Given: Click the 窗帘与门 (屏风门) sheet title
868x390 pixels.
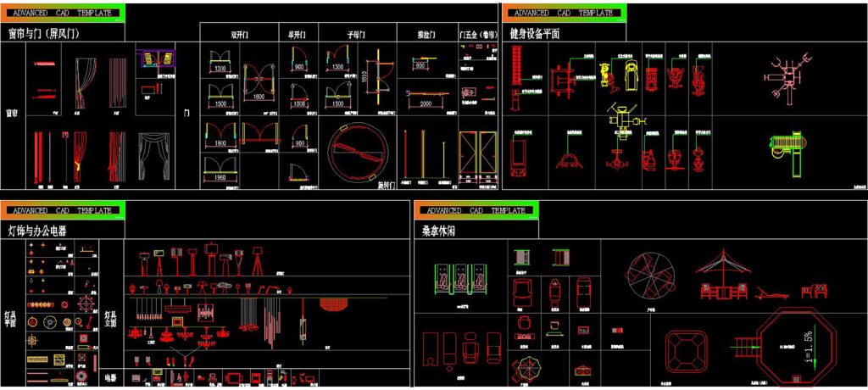Looking at the screenshot, I should tap(43, 33).
